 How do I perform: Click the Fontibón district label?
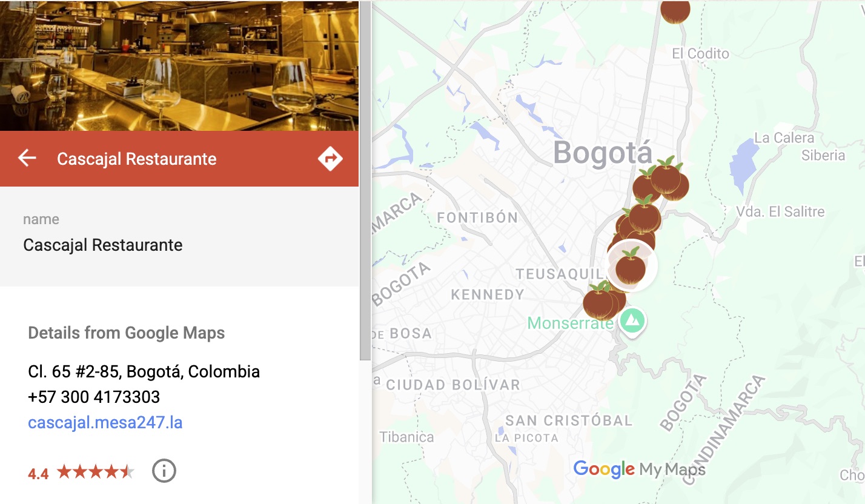point(477,217)
